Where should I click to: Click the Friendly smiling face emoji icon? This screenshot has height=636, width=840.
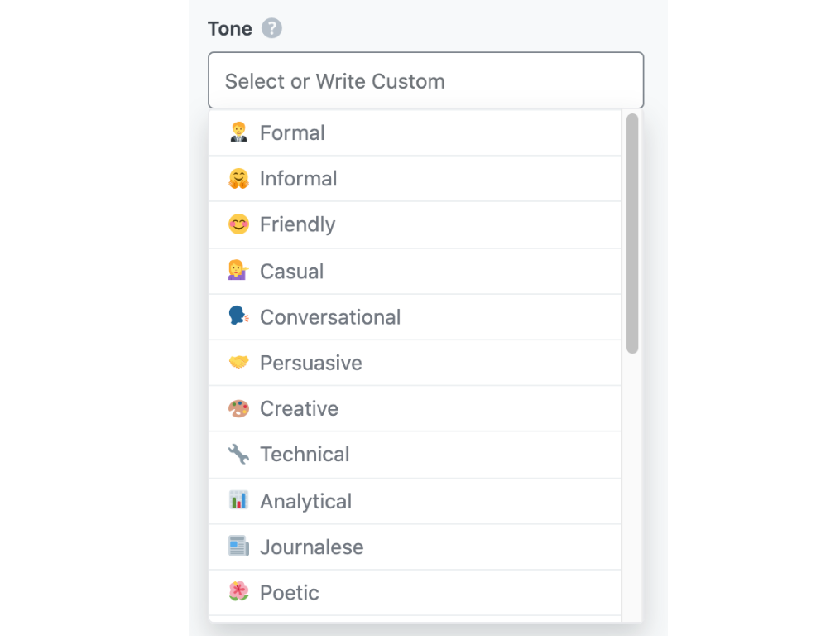tap(238, 224)
